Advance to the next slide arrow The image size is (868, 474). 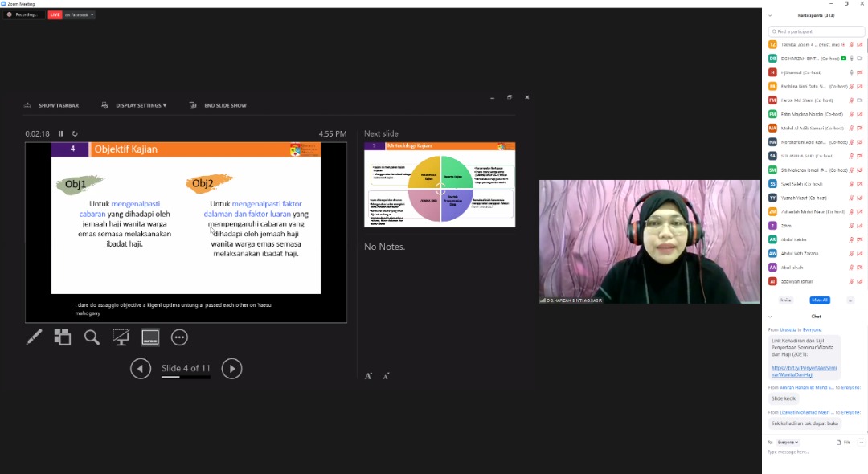tap(231, 369)
